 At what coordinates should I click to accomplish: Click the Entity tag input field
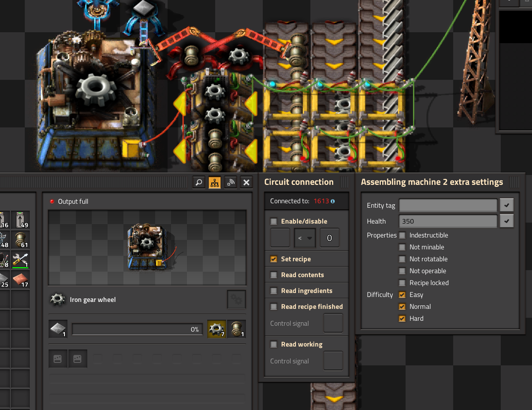[448, 206]
